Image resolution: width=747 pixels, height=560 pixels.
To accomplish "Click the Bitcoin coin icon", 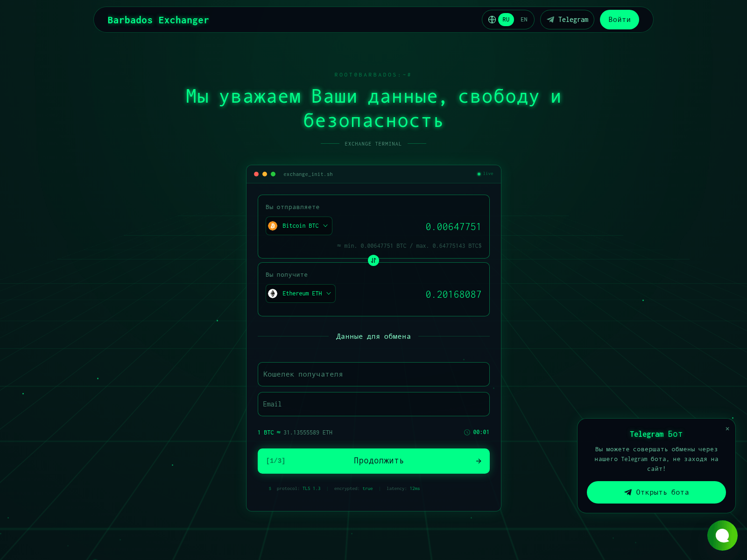I will (x=273, y=226).
